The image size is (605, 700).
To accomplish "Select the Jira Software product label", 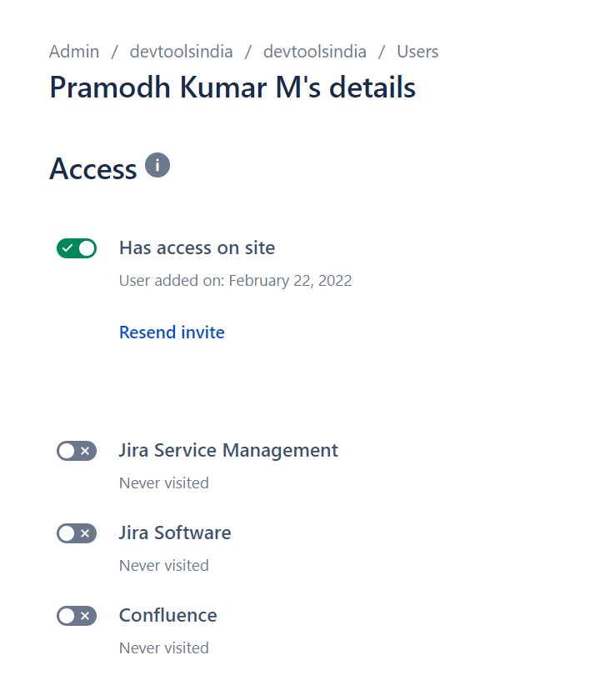I will 175,533.
